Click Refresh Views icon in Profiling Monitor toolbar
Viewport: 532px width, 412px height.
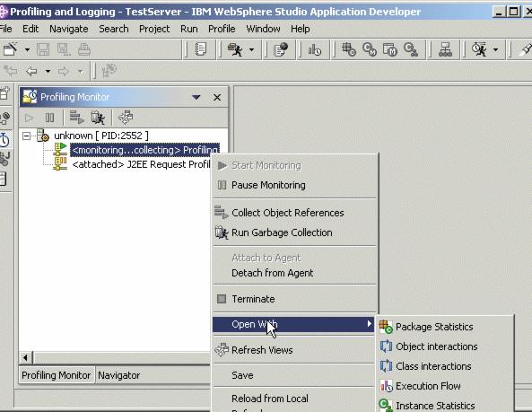pos(126,118)
